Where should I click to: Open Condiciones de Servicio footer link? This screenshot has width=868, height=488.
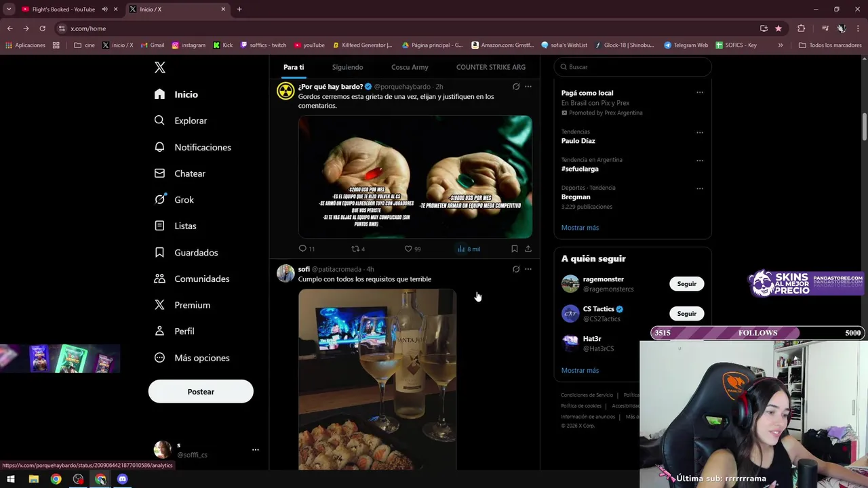(587, 395)
